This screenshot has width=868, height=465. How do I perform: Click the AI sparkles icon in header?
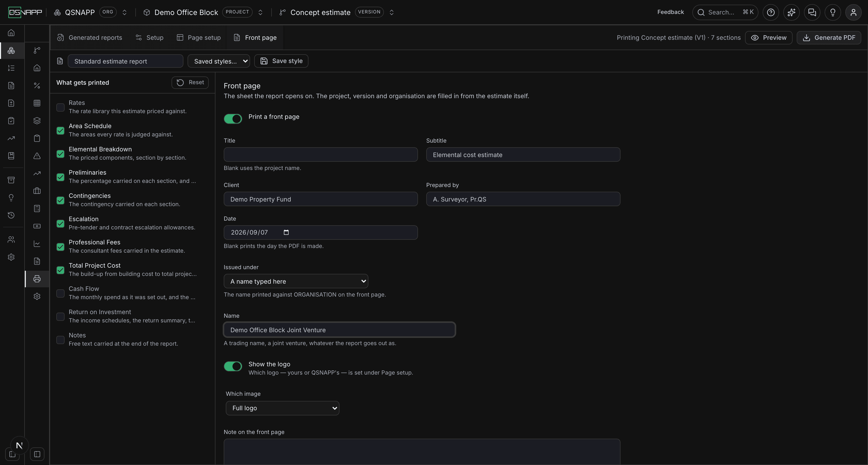click(x=791, y=12)
